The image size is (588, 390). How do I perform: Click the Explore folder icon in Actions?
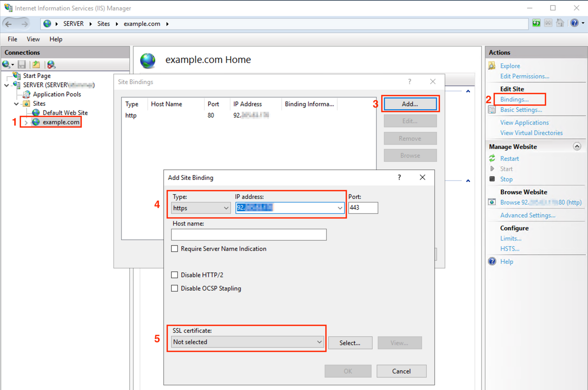coord(492,66)
